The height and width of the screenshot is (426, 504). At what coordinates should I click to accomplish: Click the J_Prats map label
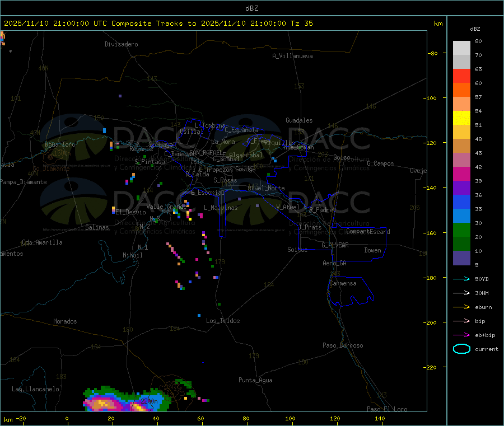(x=310, y=227)
